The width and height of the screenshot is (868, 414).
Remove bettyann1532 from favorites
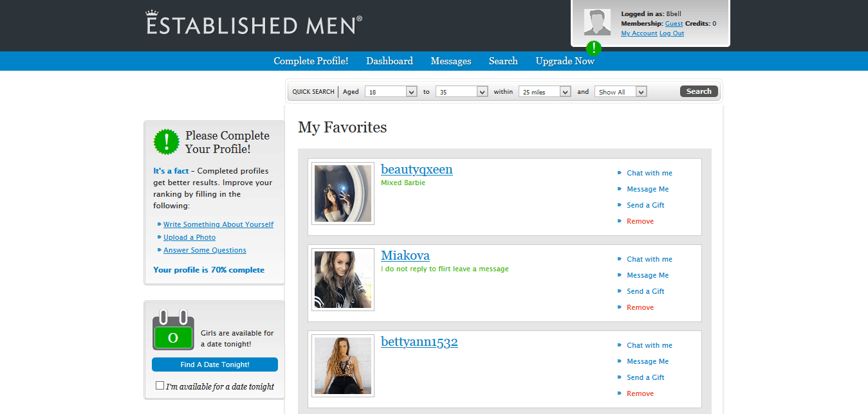point(640,393)
